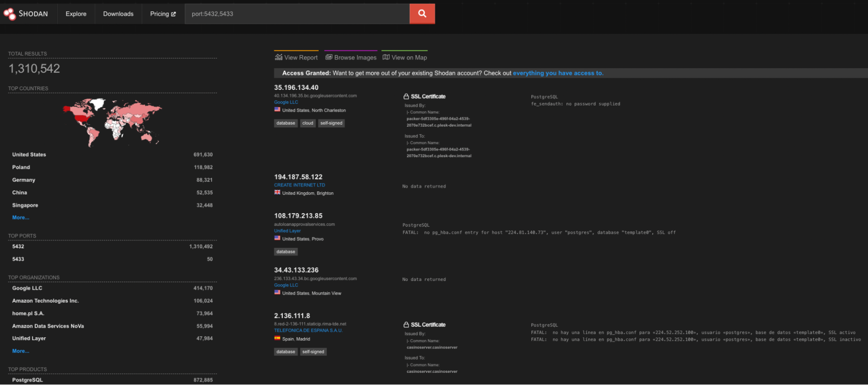Open the 'everything you have access to' link
This screenshot has width=868, height=385.
click(x=558, y=73)
